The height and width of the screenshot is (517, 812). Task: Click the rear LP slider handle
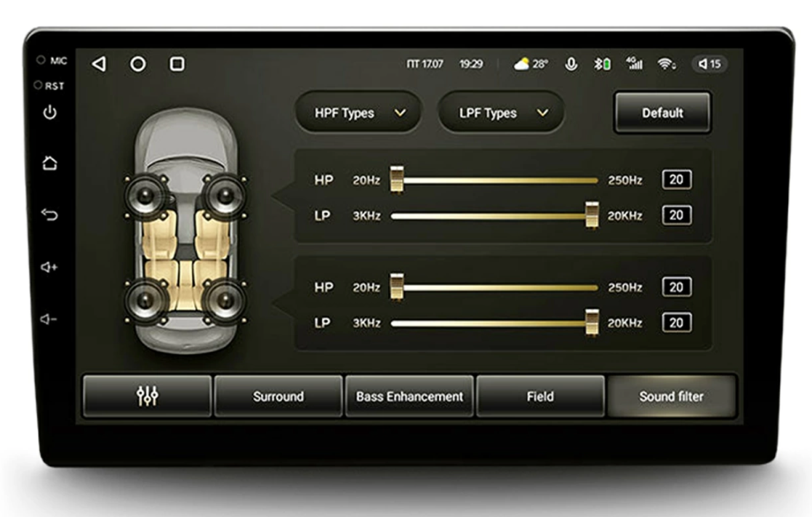592,322
